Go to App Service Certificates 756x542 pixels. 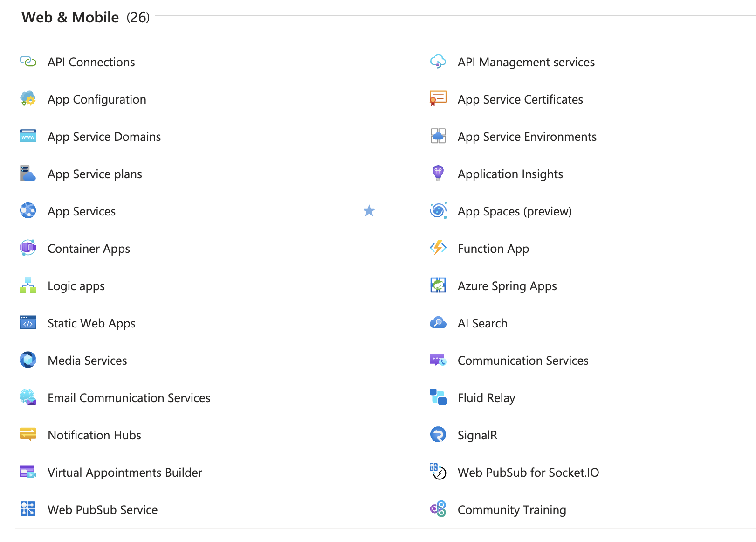pos(521,99)
